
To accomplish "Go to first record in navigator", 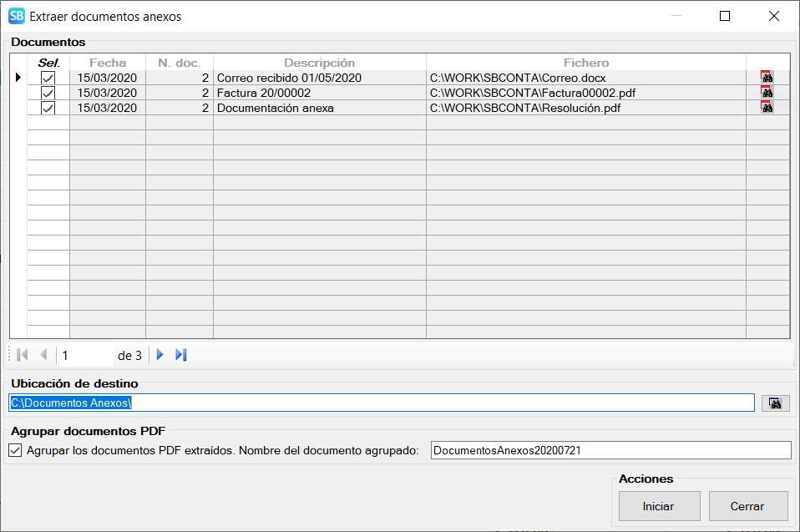I will (23, 355).
